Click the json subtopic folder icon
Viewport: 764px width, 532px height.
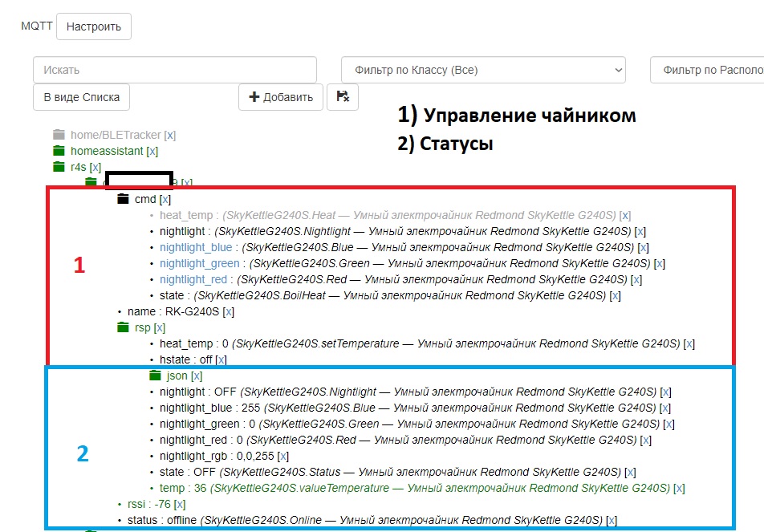click(155, 375)
